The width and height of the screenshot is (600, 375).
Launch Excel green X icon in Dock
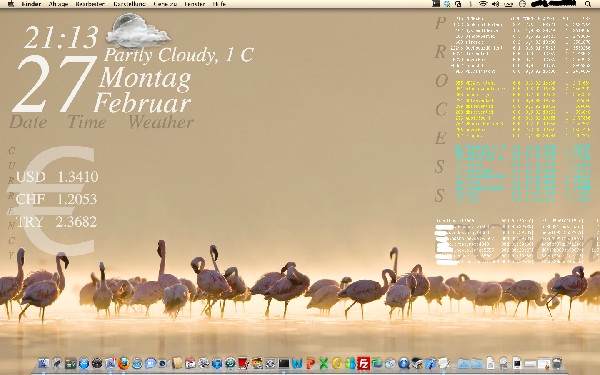(324, 363)
